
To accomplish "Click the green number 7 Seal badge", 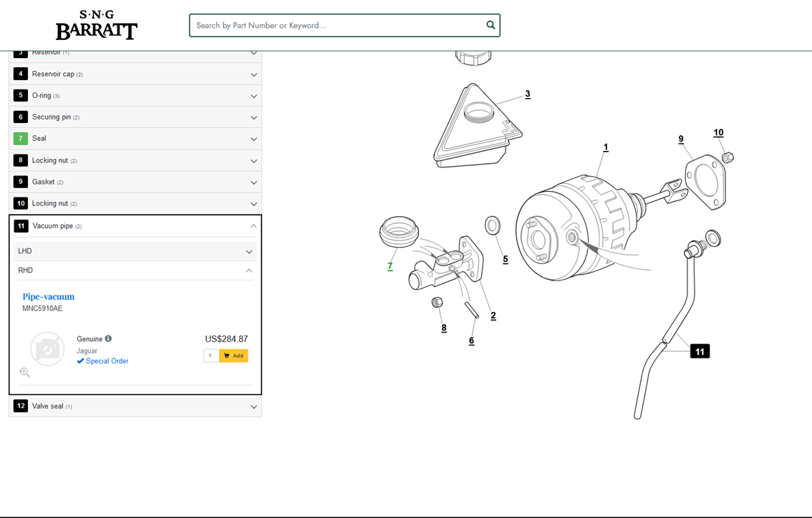I will click(x=21, y=139).
